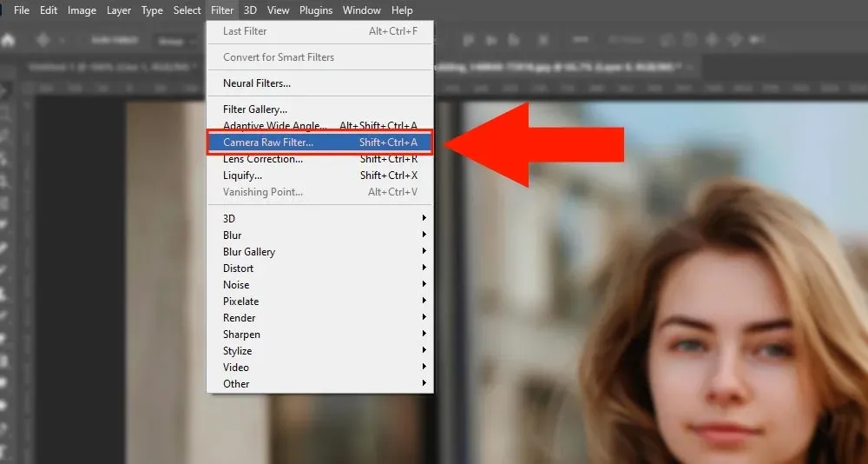Open Filter Gallery...
Image resolution: width=868 pixels, height=464 pixels.
point(320,109)
